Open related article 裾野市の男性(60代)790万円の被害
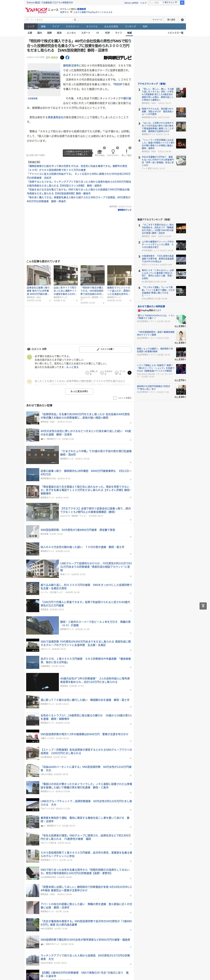 coord(77,168)
